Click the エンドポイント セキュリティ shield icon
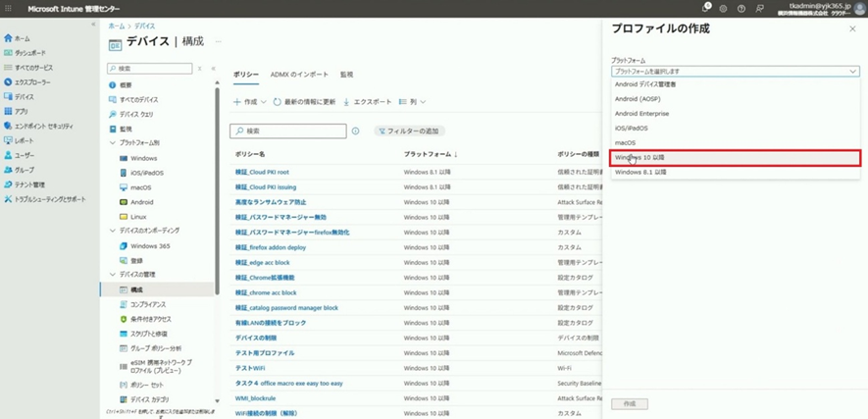 tap(9, 127)
